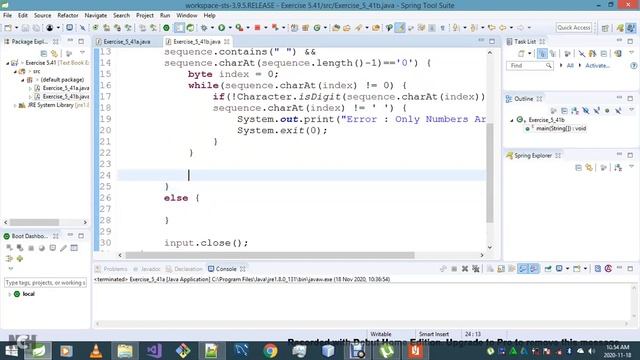Open the Refactor menu
This screenshot has width=640, height=360.
[x=68, y=16]
